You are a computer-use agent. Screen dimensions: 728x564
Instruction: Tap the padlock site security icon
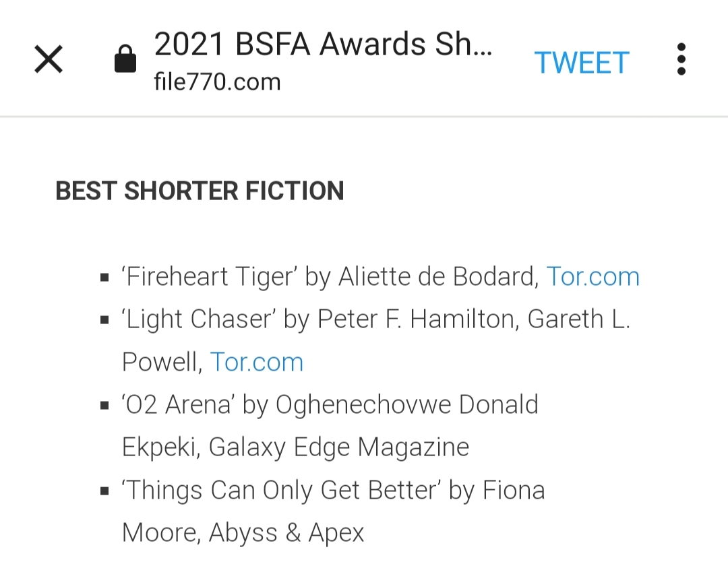(x=125, y=61)
